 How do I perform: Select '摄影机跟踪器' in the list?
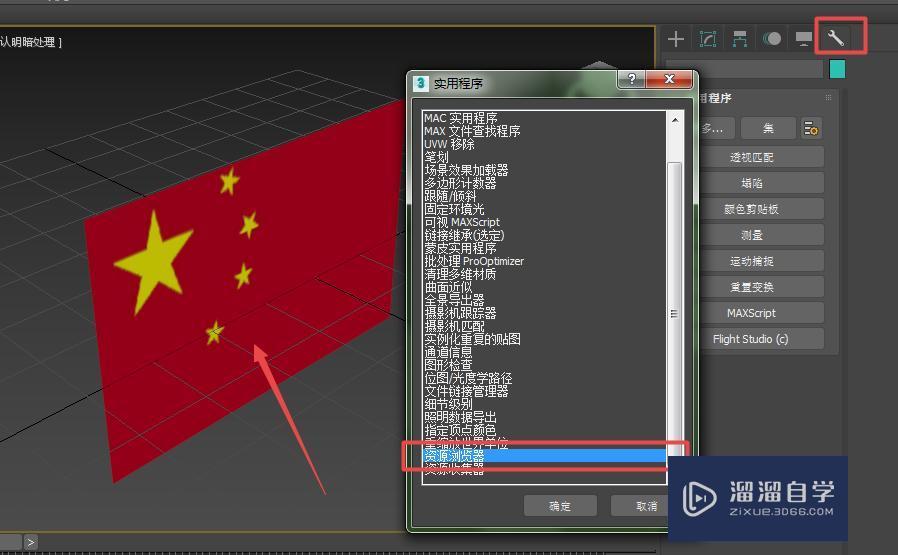coord(460,313)
